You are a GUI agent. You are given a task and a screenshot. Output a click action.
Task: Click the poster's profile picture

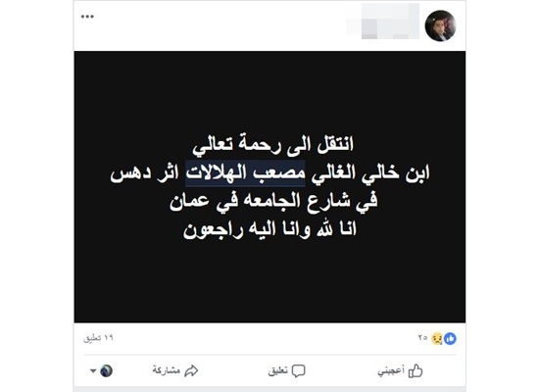click(x=440, y=25)
